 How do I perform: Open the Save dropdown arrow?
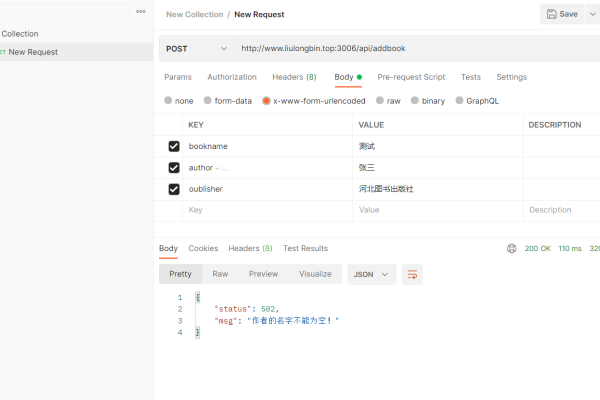(593, 14)
